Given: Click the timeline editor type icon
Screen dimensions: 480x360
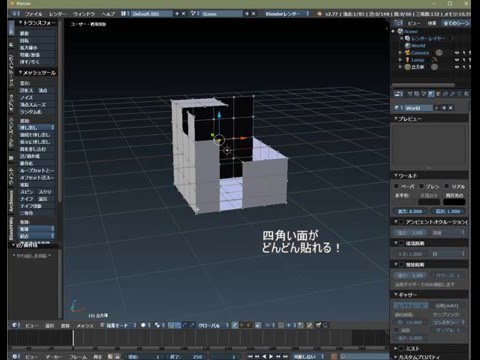Looking at the screenshot, I should [15, 356].
